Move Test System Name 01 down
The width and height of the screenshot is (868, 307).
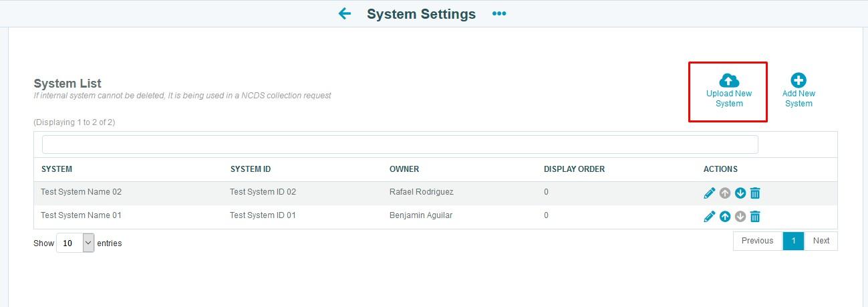(x=740, y=217)
